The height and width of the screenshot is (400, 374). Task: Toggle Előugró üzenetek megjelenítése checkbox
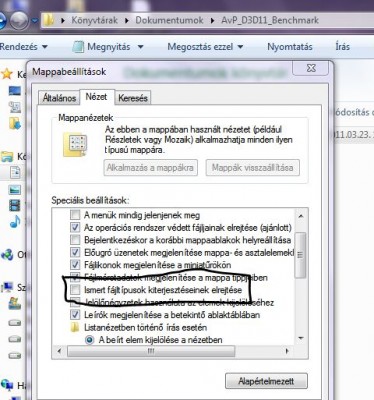(75, 252)
